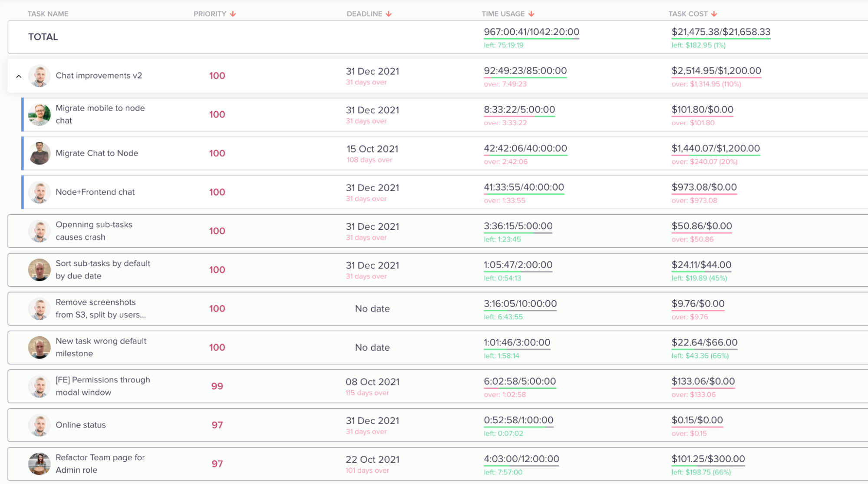Click task cost $133.06/$0.00
This screenshot has width=868, height=484.
(703, 381)
